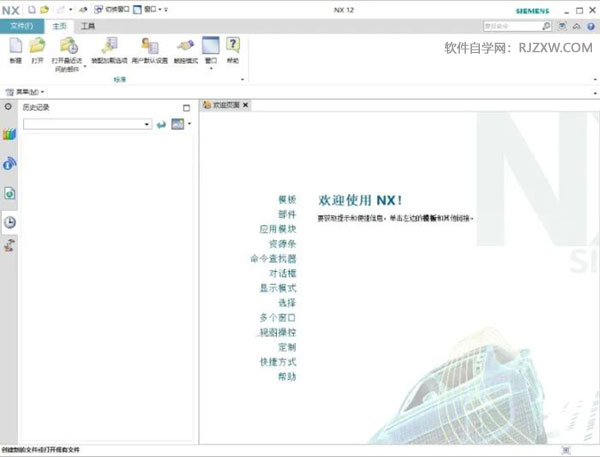Open resource bar gear options icon
Image resolution: width=600 pixels, height=457 pixels.
(x=8, y=106)
